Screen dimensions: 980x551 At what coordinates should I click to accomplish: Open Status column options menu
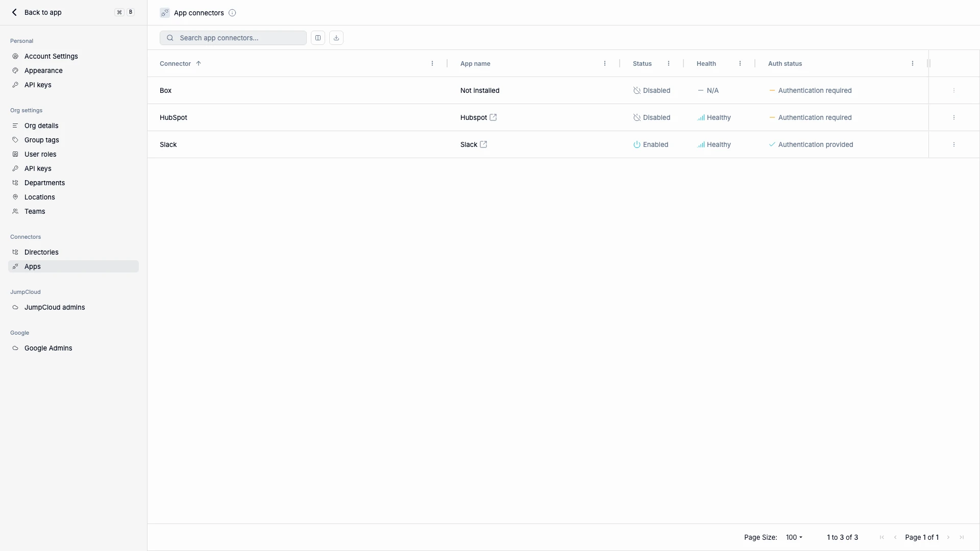pyautogui.click(x=669, y=64)
